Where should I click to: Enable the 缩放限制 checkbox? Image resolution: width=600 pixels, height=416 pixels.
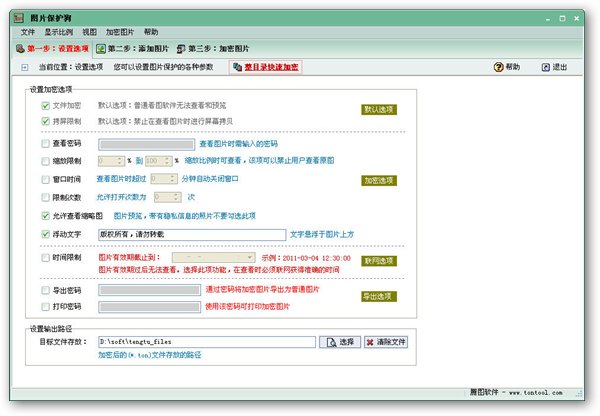[x=46, y=161]
